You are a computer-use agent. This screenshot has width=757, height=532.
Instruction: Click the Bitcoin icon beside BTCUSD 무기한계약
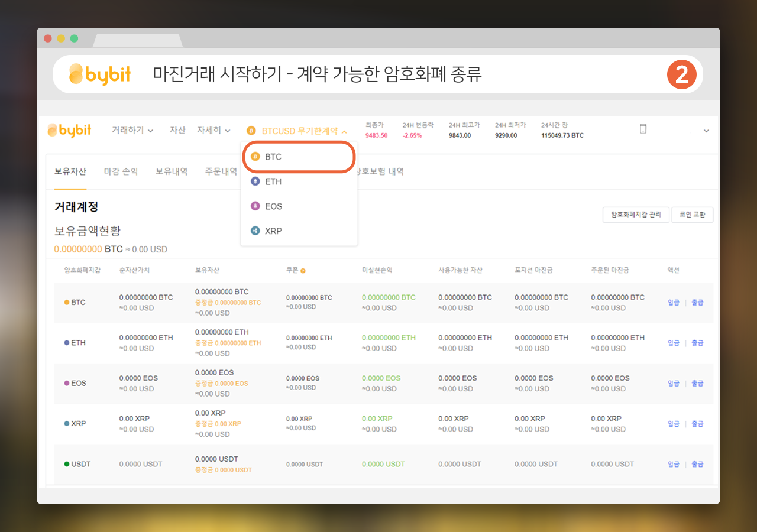[251, 131]
